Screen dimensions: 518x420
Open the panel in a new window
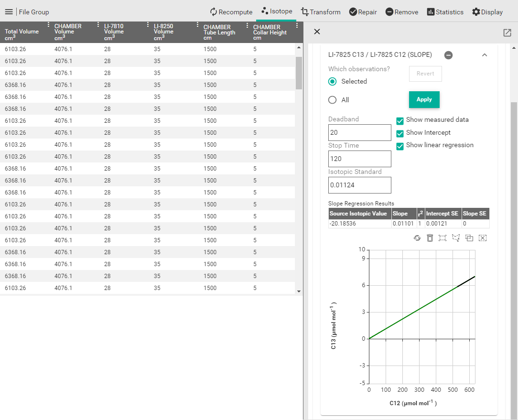click(507, 32)
